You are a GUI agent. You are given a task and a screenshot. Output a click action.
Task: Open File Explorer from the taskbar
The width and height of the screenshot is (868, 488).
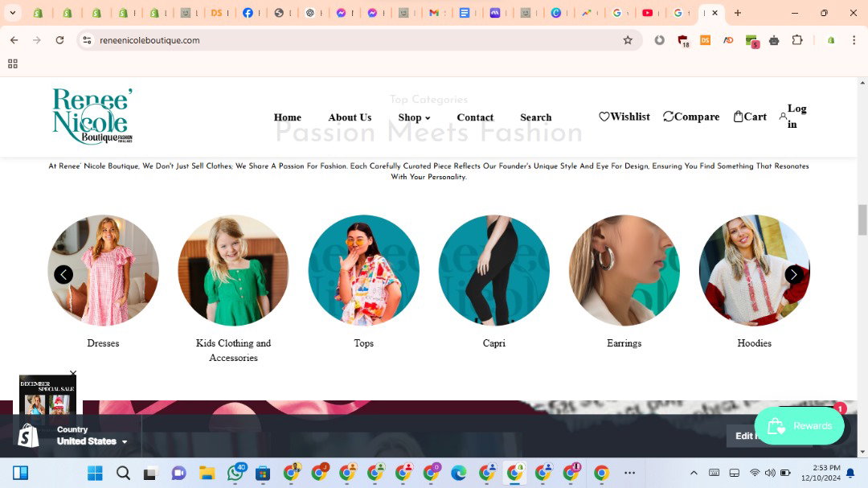click(207, 473)
